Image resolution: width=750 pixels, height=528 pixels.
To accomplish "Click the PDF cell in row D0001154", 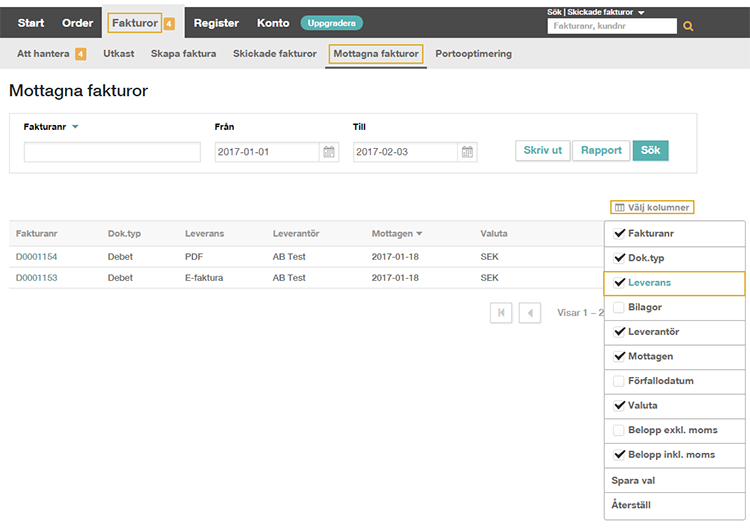I will tap(194, 257).
